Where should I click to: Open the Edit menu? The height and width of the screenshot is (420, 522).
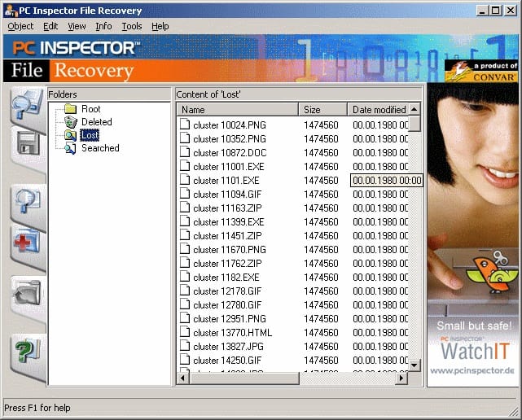pos(50,26)
